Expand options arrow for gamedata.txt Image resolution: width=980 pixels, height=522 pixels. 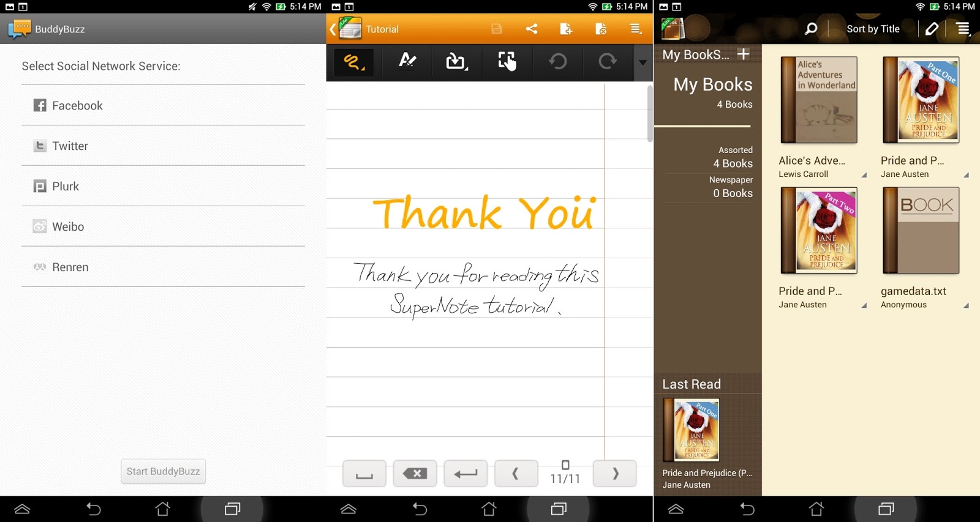(966, 305)
